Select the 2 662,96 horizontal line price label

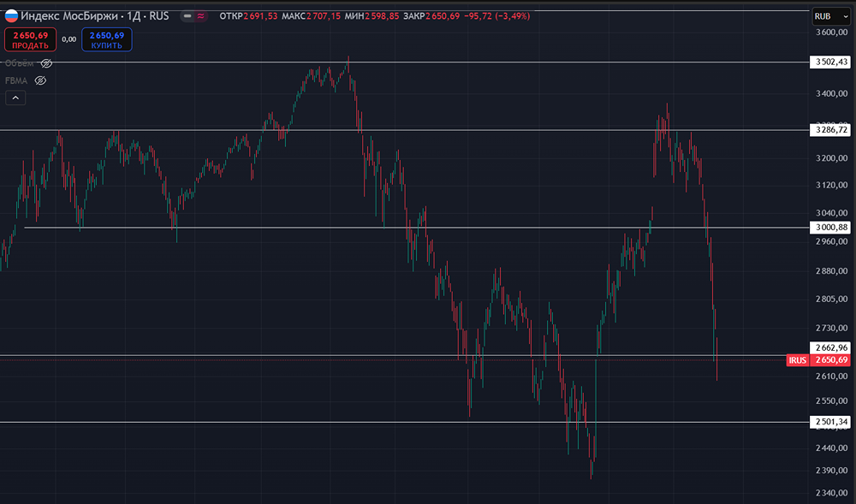coord(829,347)
